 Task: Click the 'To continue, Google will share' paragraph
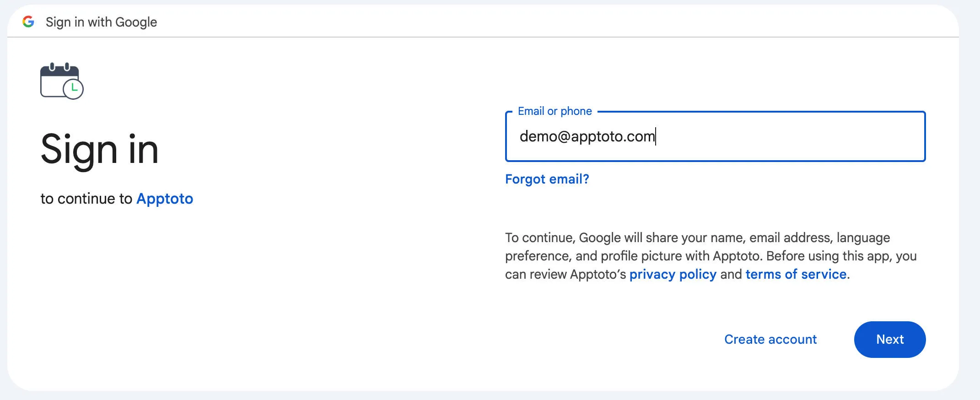(x=711, y=256)
